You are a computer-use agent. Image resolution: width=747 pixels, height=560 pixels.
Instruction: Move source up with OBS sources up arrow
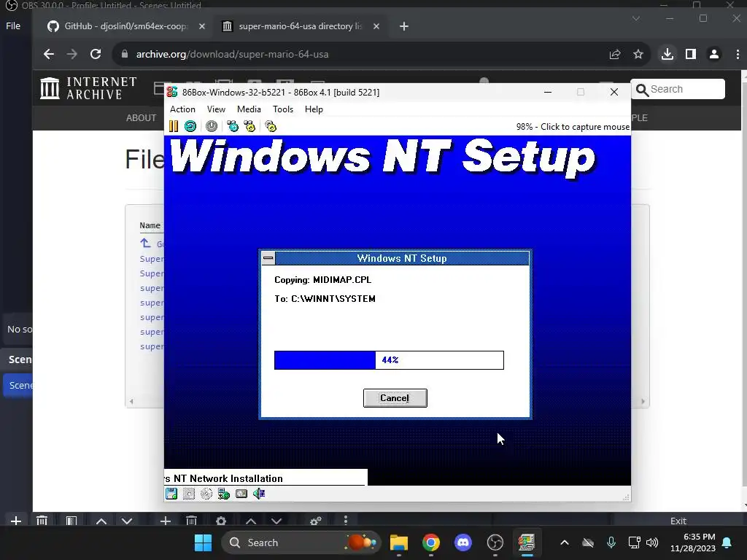click(x=251, y=521)
